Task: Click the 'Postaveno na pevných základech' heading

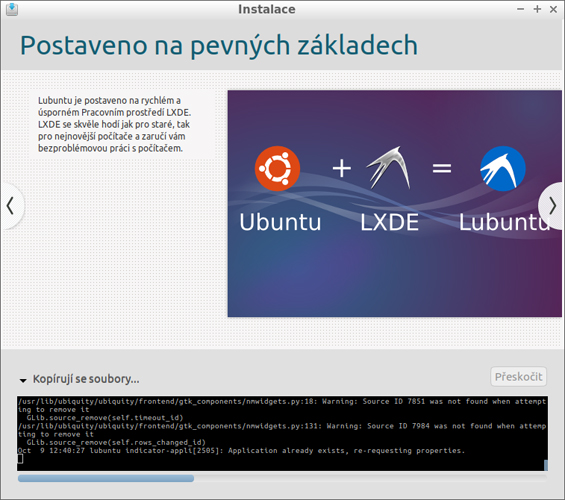Action: point(219,46)
